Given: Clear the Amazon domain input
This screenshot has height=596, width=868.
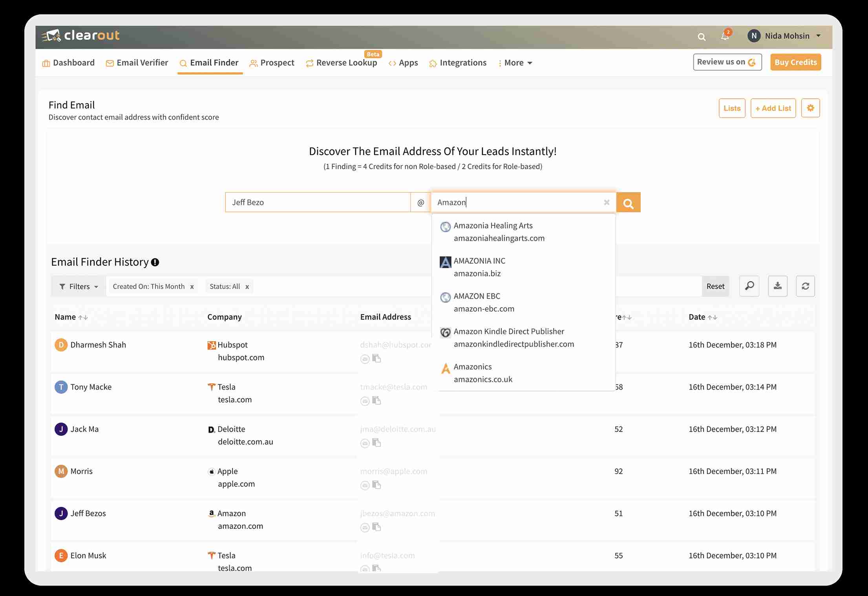Looking at the screenshot, I should [x=607, y=203].
